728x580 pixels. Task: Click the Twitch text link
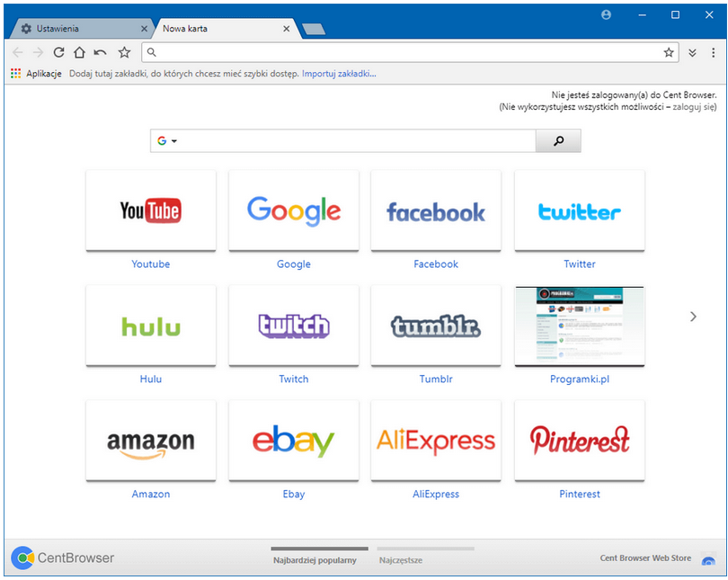coord(294,379)
